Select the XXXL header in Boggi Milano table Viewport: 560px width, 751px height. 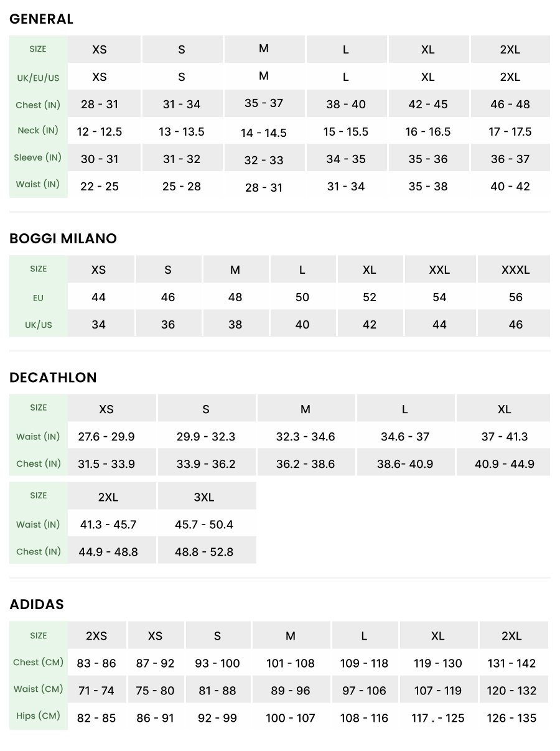pyautogui.click(x=515, y=270)
